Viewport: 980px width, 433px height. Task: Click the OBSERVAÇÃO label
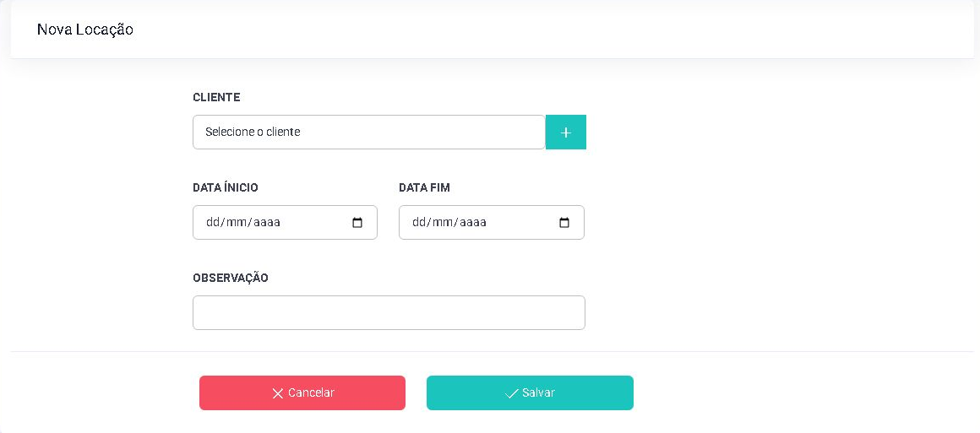(x=231, y=278)
